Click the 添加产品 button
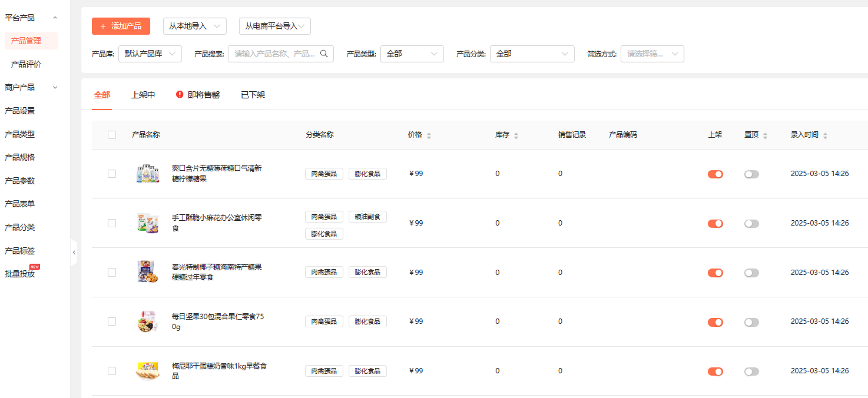 coord(121,26)
